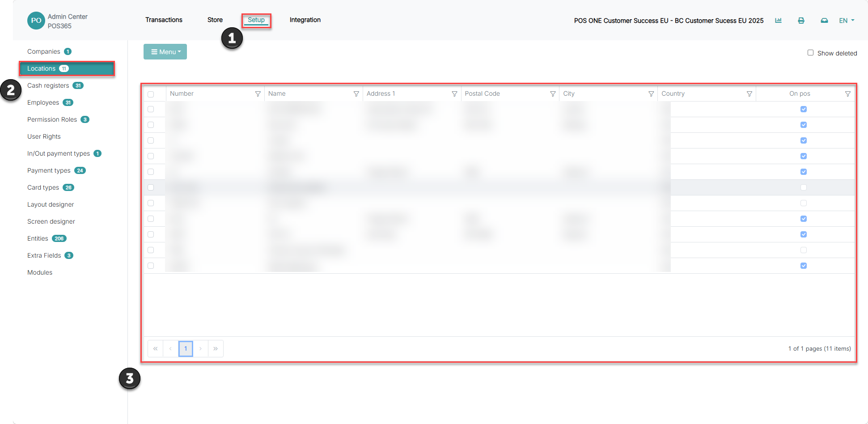
Task: Click the company name in header
Action: pos(669,21)
